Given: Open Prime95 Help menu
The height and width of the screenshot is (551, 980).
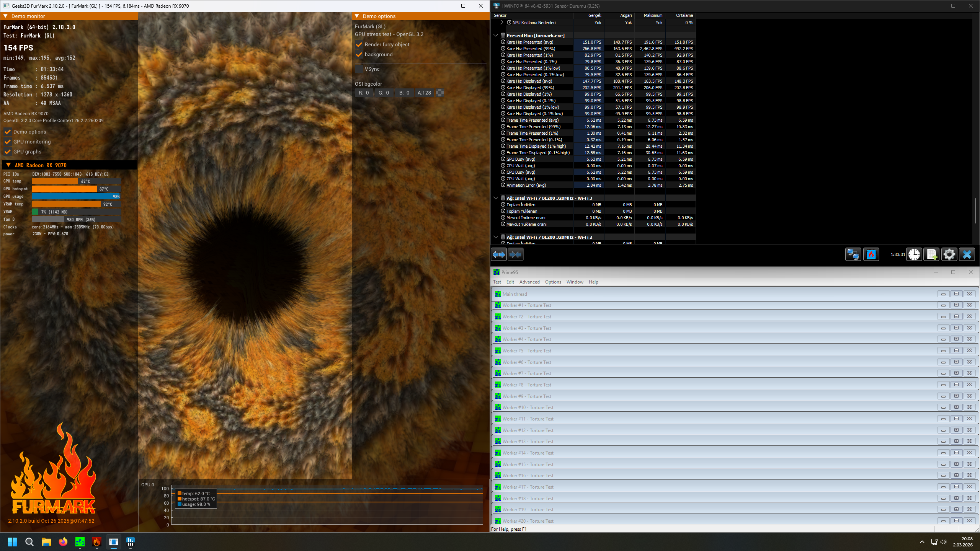Looking at the screenshot, I should [593, 282].
